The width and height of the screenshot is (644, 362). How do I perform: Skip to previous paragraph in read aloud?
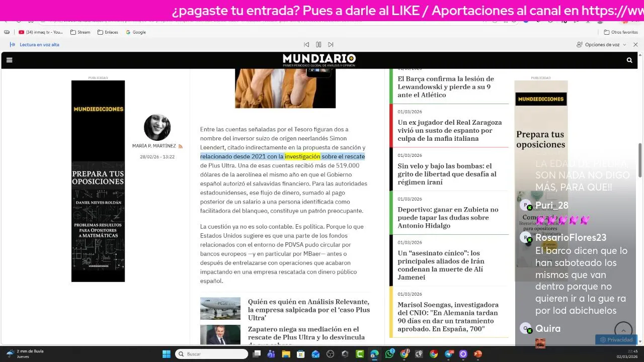tap(306, 45)
